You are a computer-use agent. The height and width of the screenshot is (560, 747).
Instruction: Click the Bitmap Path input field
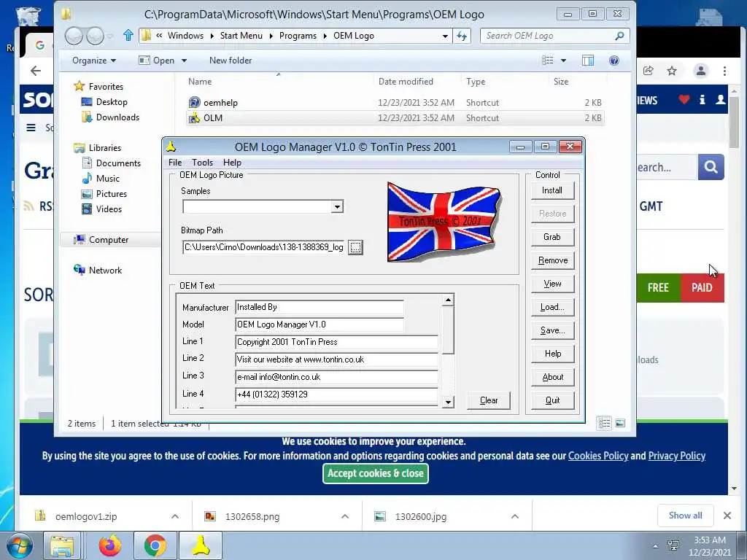[x=263, y=247]
